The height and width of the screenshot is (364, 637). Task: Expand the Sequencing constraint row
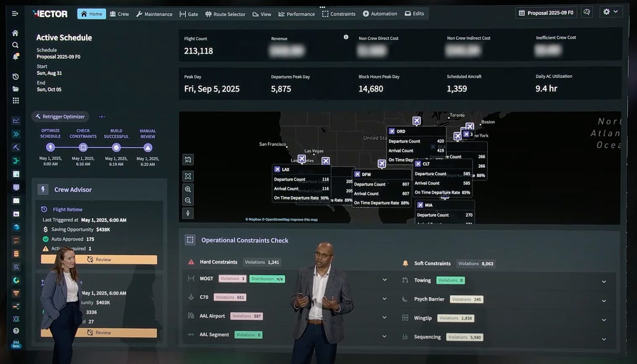[604, 339]
